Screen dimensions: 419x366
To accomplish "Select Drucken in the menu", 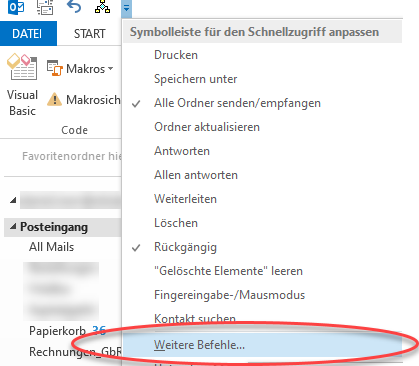I will point(263,55).
